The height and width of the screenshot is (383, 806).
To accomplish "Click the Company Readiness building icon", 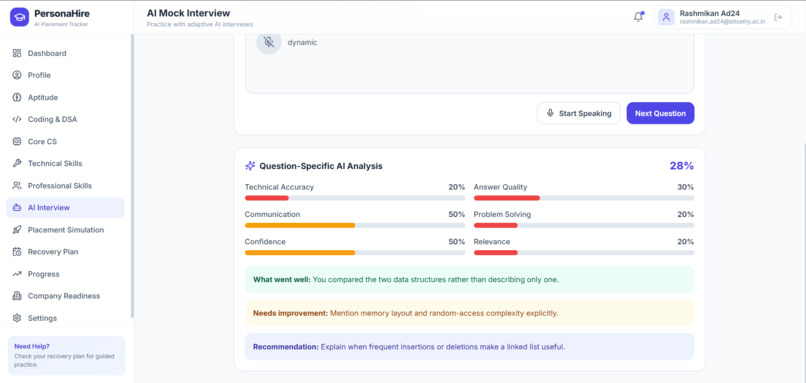I will coord(17,296).
